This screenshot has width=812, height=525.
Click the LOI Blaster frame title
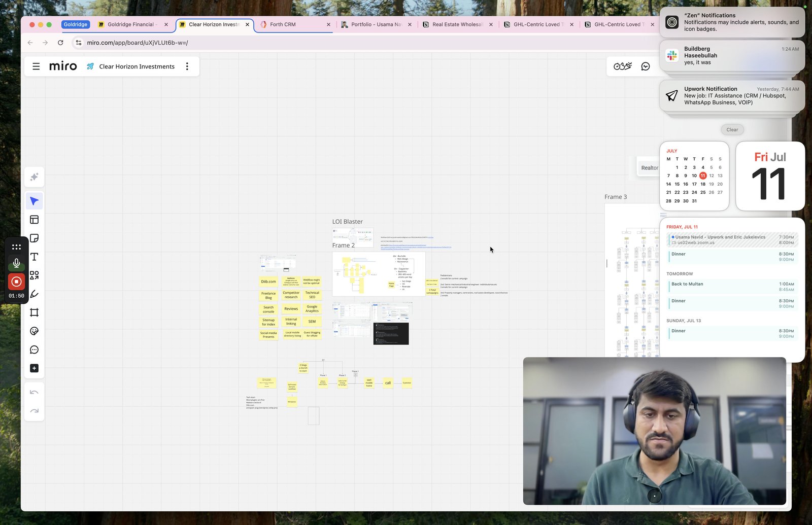[348, 222]
